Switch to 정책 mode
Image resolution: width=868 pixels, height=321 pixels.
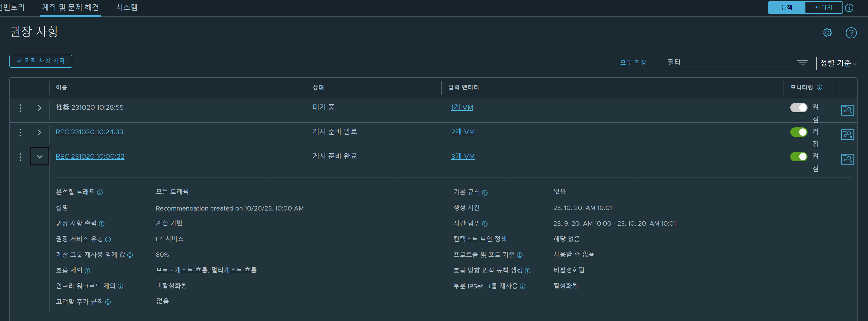pyautogui.click(x=786, y=7)
